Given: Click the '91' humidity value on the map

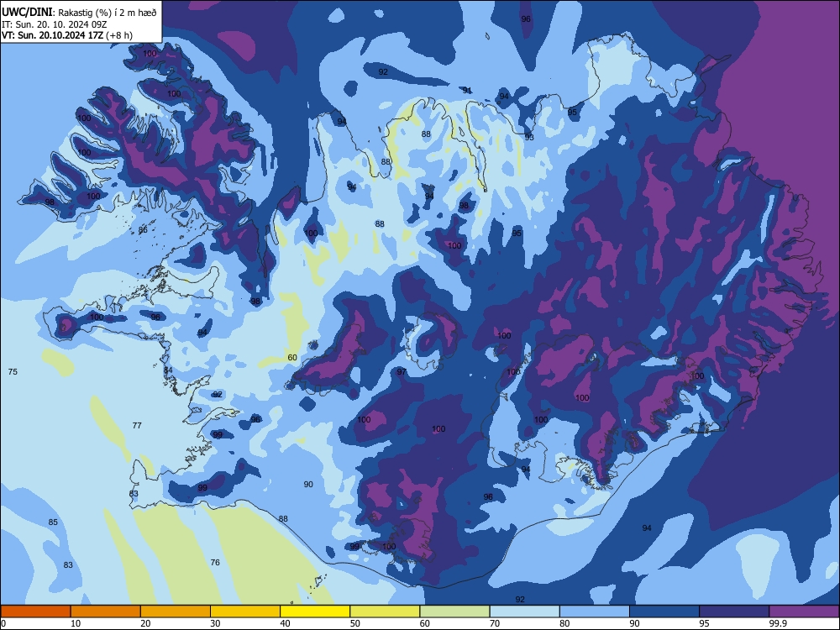Looking at the screenshot, I should click(x=467, y=90).
